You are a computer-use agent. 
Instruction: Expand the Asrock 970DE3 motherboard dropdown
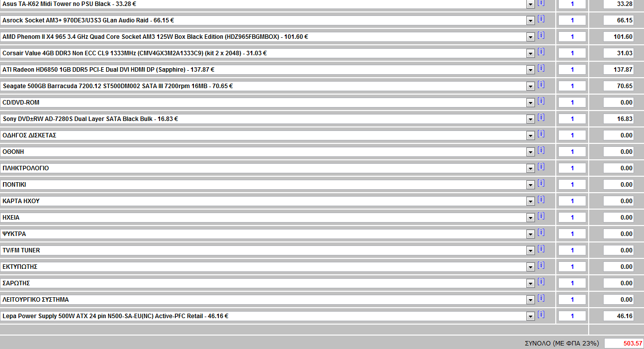pyautogui.click(x=530, y=21)
